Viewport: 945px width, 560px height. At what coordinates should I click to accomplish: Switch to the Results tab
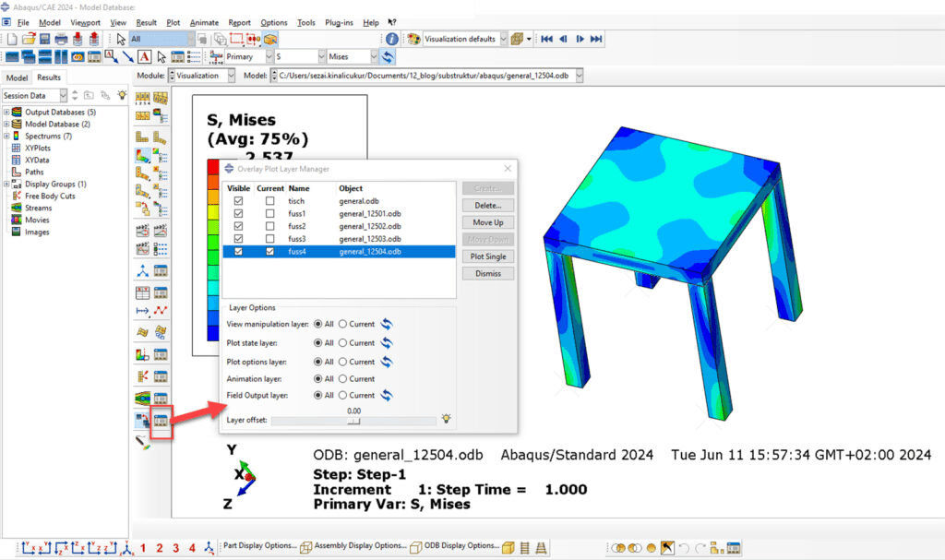[49, 77]
